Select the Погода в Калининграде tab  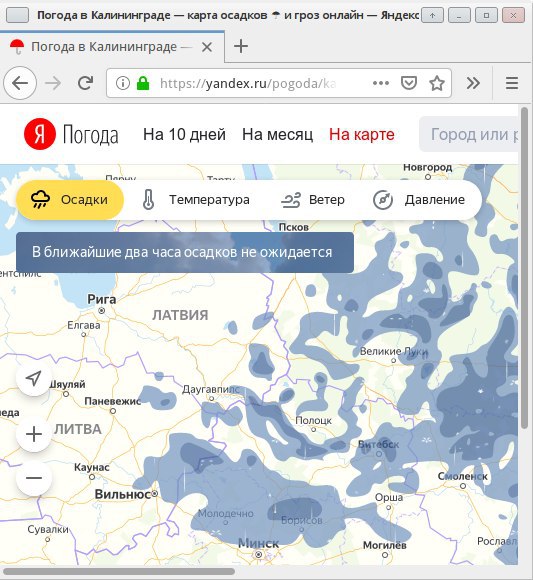[x=112, y=47]
